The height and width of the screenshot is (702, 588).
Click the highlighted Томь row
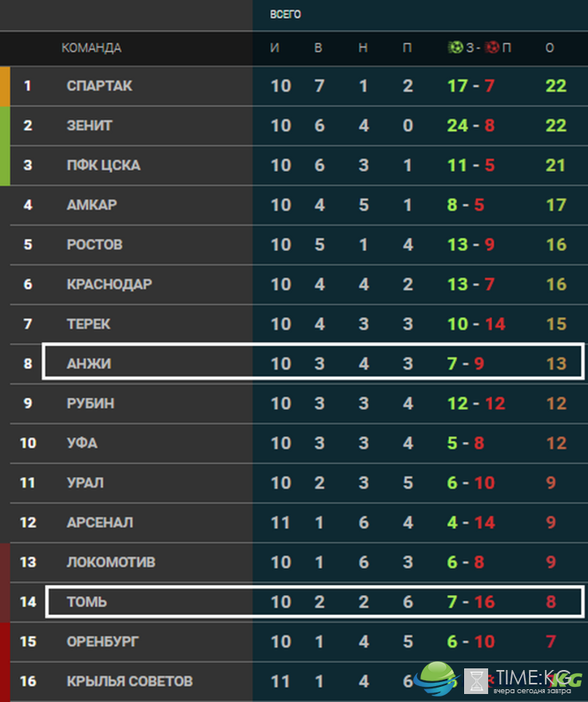point(315,601)
